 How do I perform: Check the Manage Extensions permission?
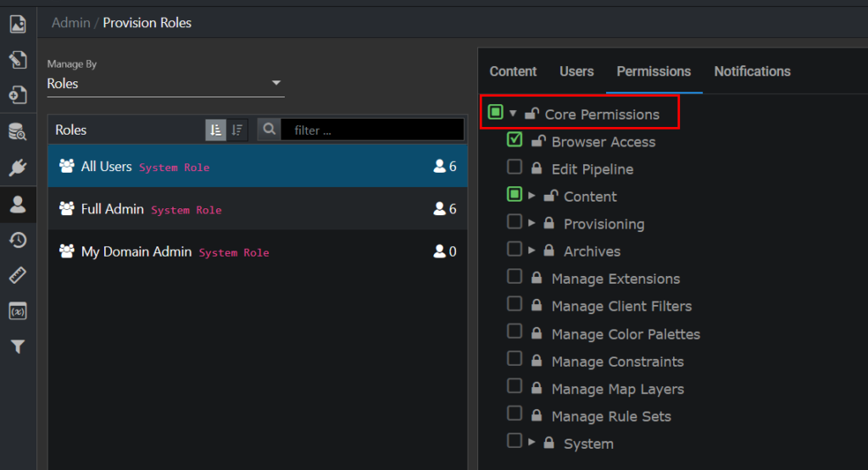tap(515, 276)
